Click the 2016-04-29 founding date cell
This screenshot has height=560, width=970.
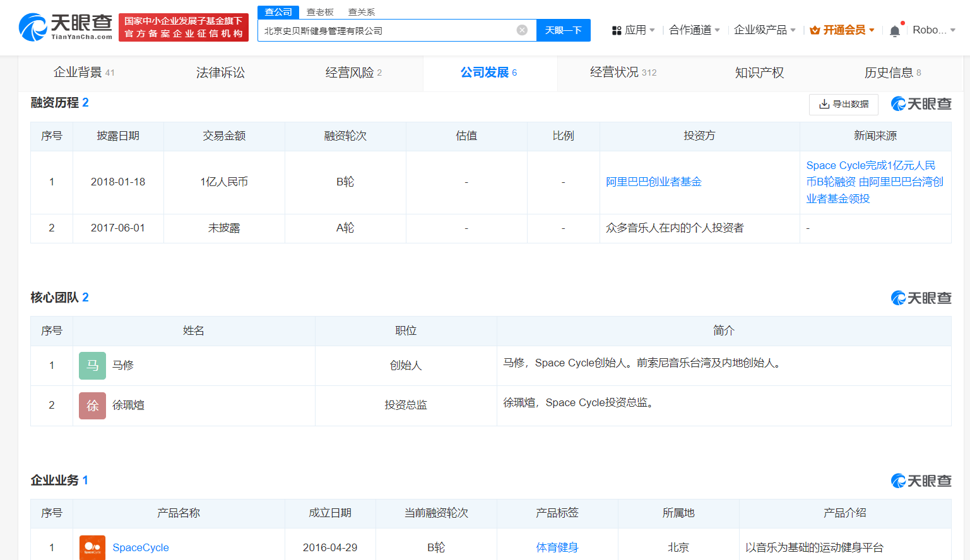330,547
